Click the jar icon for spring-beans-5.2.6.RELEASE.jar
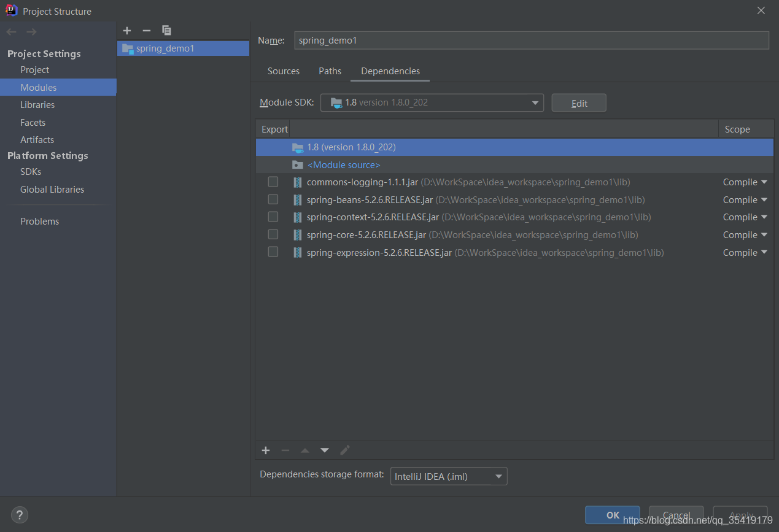The image size is (779, 532). 298,200
